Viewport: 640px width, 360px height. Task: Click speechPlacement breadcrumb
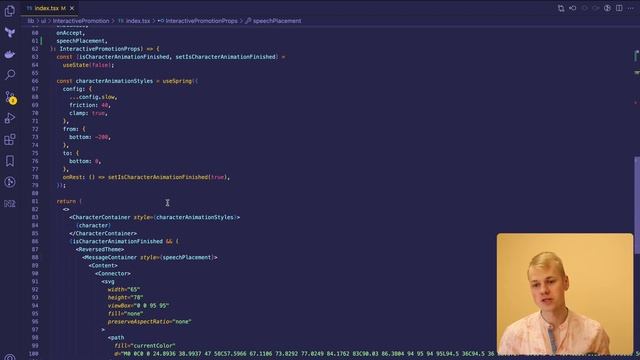coord(277,21)
